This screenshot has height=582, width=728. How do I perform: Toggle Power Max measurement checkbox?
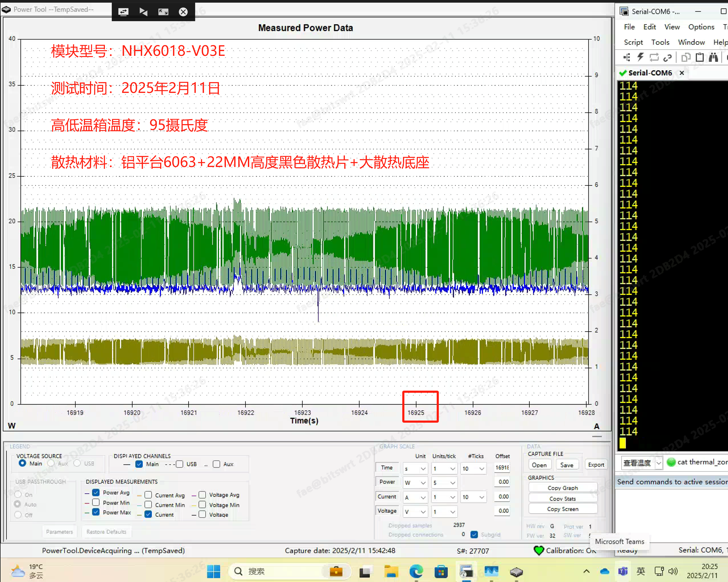coord(96,512)
